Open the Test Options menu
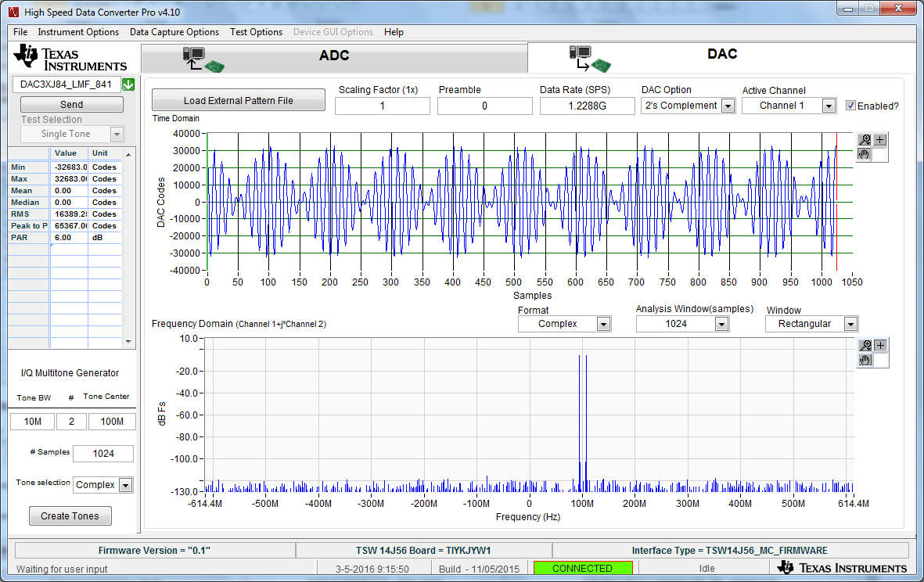The image size is (924, 582). pos(257,32)
